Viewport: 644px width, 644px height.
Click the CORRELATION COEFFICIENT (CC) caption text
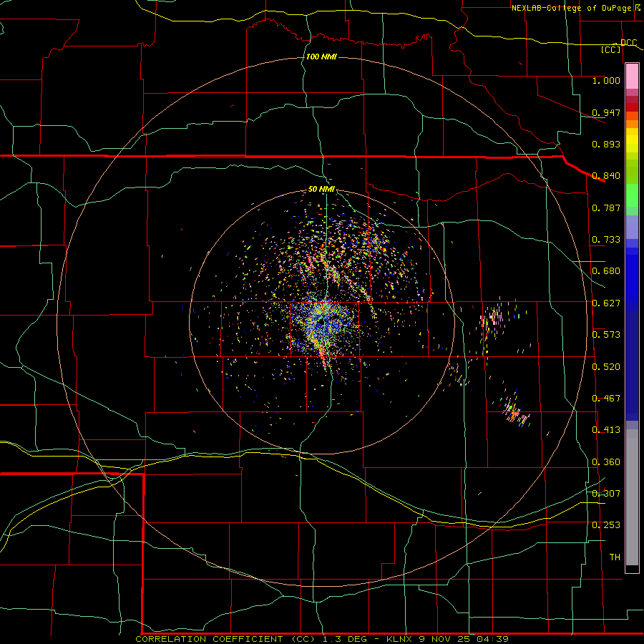click(225, 639)
